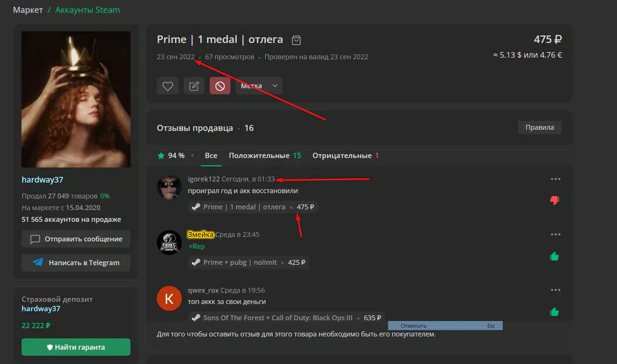
Task: Click red thumbs-down on igorek122 review
Action: click(x=554, y=200)
